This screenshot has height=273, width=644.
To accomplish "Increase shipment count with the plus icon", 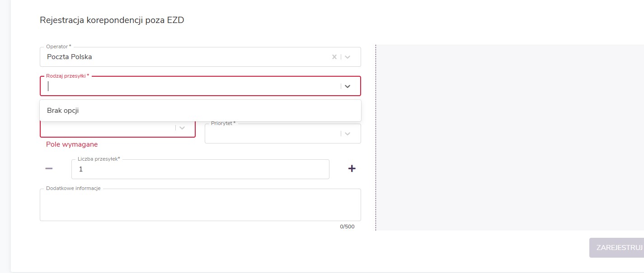I will [352, 168].
